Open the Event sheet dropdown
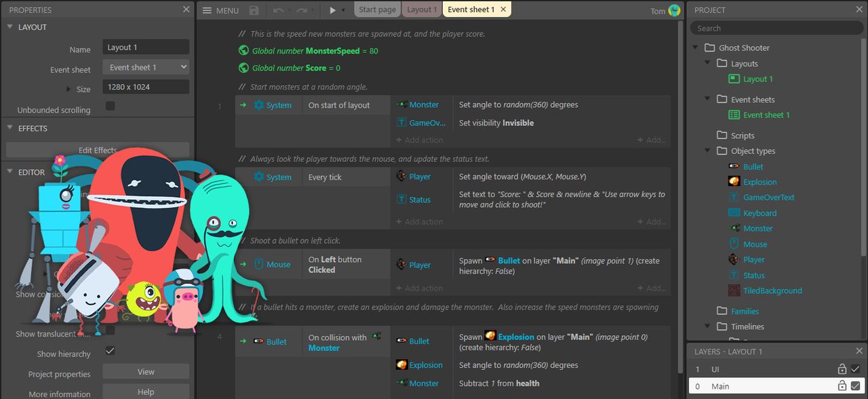The image size is (868, 399). coord(146,67)
